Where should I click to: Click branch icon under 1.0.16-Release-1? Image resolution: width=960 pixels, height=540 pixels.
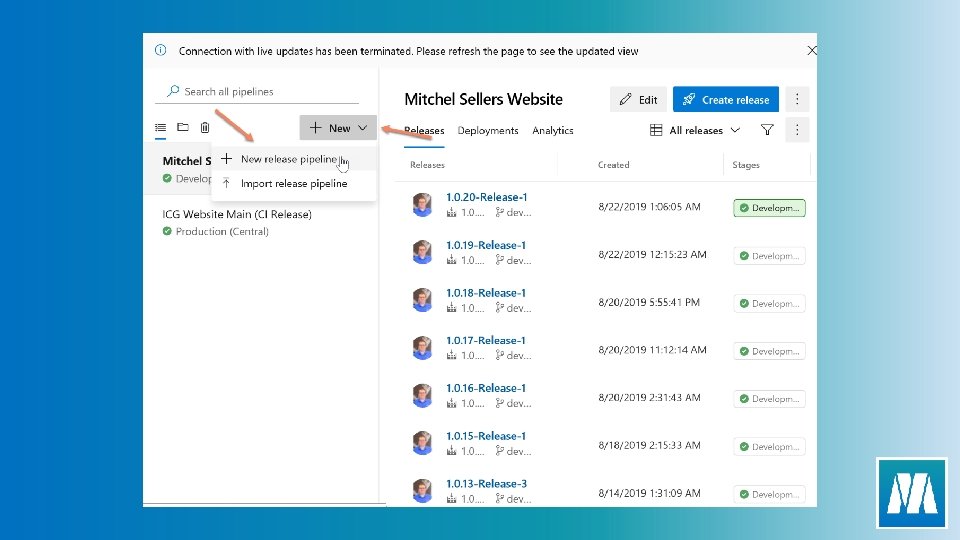(x=500, y=403)
